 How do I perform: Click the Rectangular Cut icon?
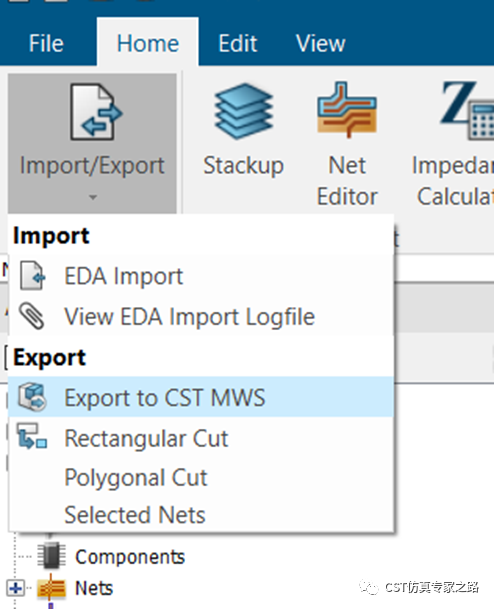[x=32, y=436]
